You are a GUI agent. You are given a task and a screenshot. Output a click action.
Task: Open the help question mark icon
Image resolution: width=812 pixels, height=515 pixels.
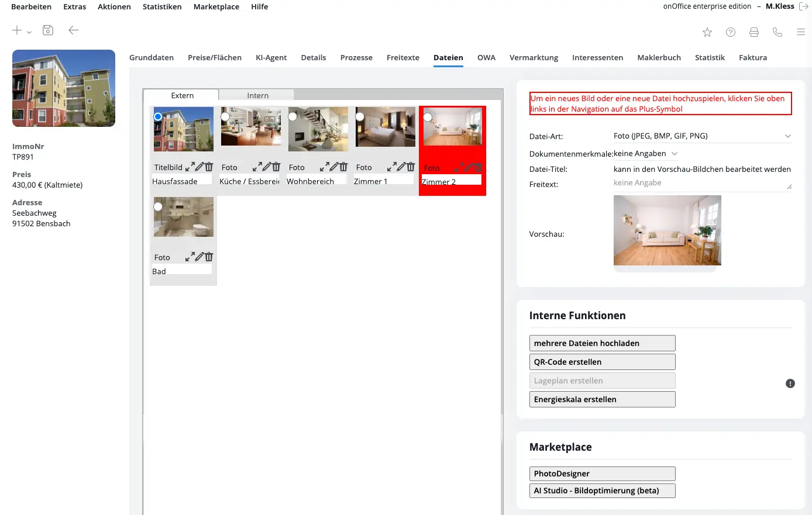click(x=730, y=32)
